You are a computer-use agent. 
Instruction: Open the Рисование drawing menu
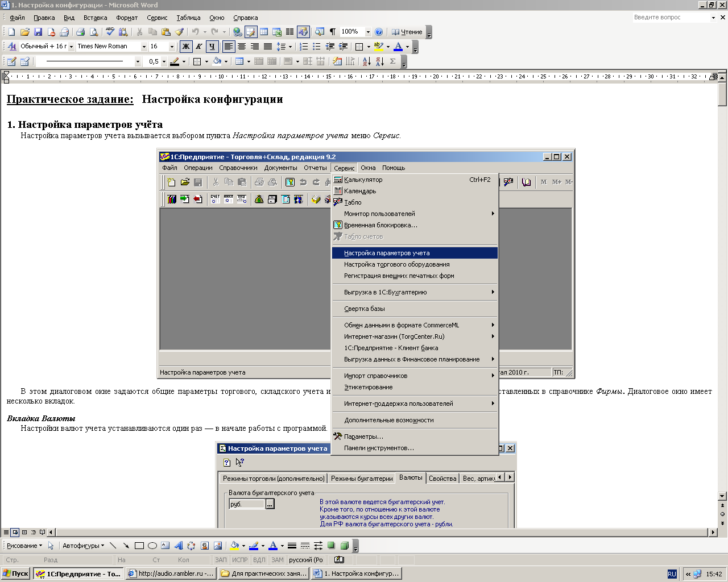pos(24,546)
